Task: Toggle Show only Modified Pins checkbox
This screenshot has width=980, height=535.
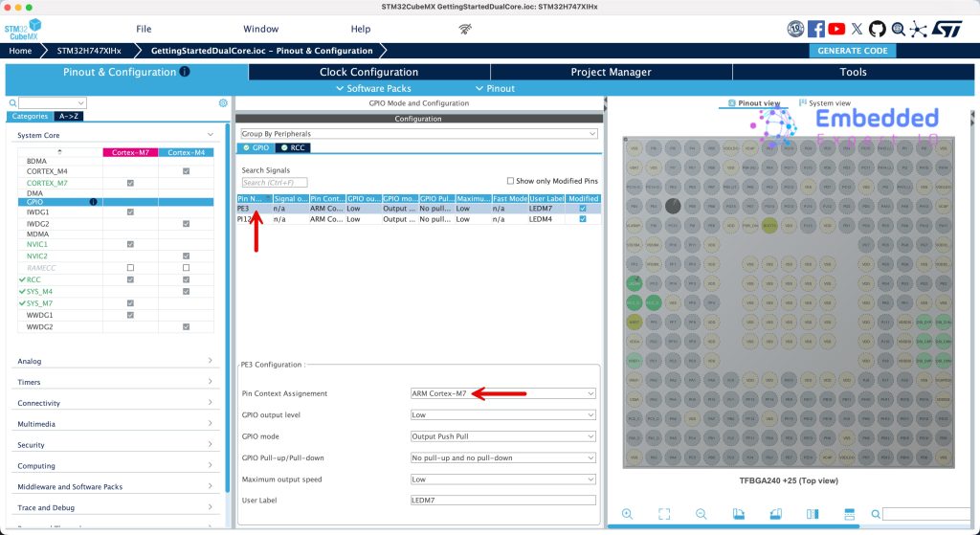Action: click(x=510, y=180)
